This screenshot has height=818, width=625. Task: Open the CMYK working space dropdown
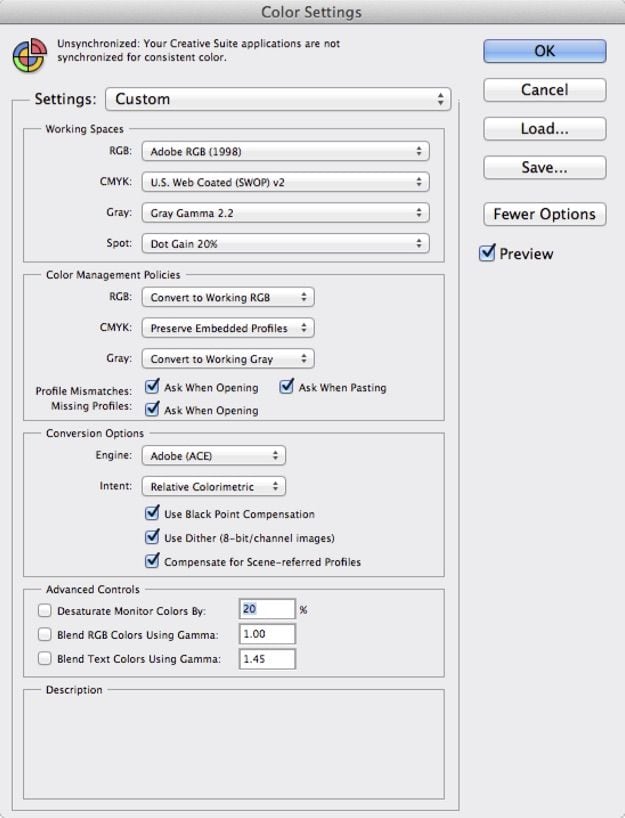[x=284, y=183]
